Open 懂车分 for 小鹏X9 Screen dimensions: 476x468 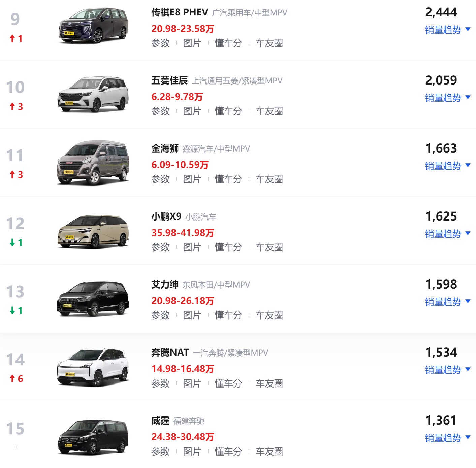point(228,247)
